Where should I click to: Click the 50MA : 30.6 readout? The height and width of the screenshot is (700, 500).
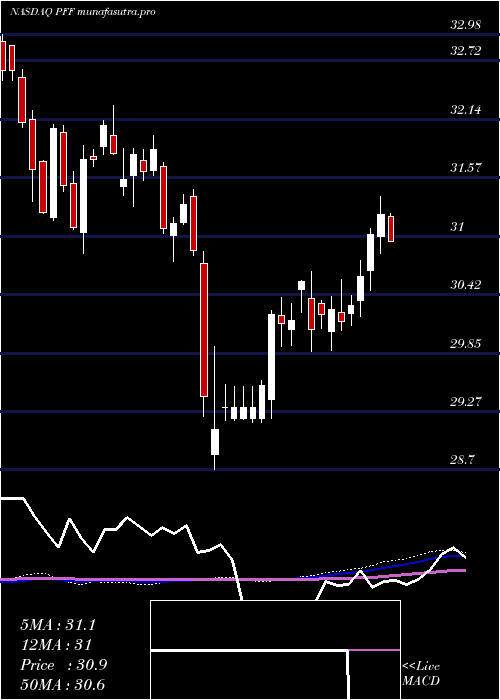62,685
